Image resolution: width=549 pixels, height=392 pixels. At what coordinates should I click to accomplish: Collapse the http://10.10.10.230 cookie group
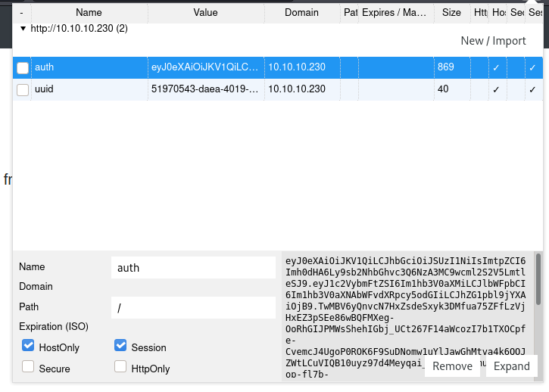pos(23,28)
